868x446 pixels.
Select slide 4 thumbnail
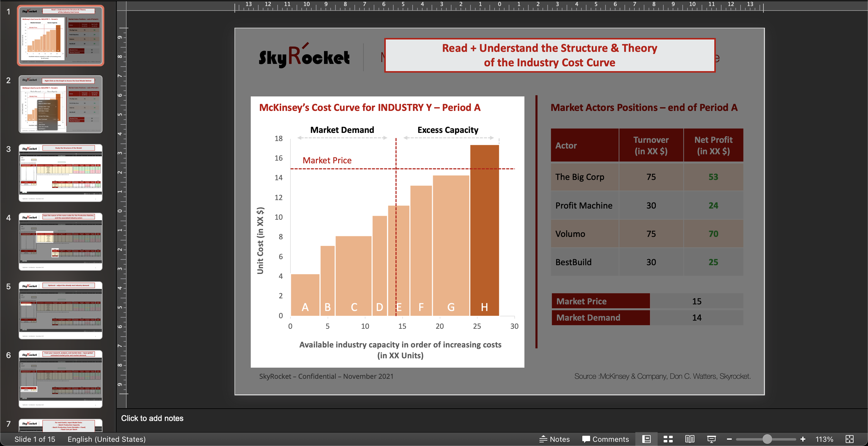click(61, 241)
